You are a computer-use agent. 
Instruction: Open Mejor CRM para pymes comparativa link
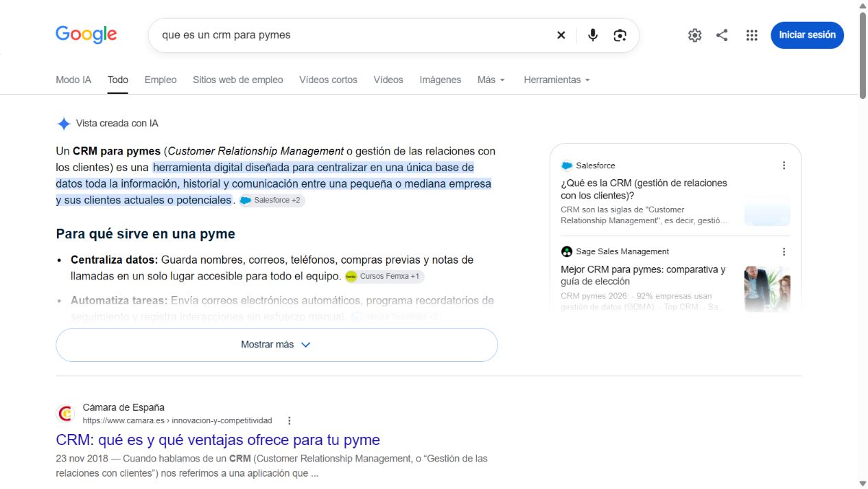643,275
